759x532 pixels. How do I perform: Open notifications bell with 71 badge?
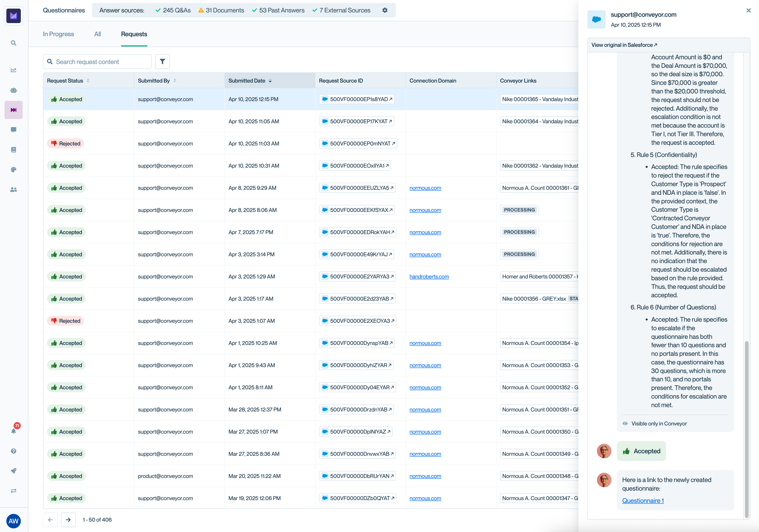14,431
